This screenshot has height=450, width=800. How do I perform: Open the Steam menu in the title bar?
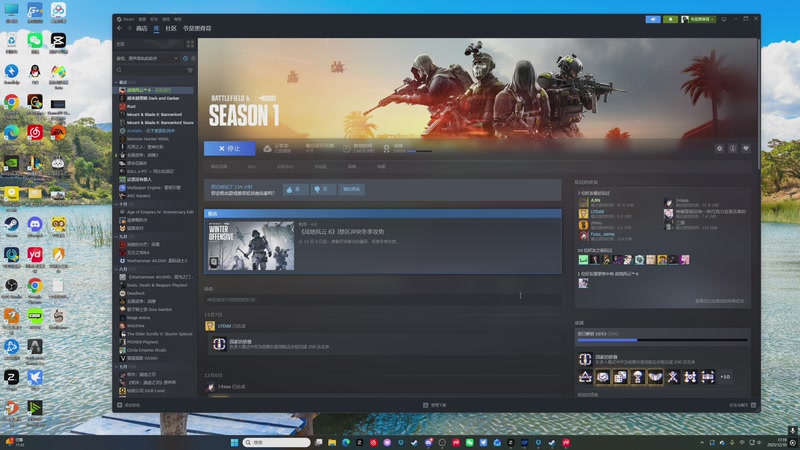click(x=128, y=19)
